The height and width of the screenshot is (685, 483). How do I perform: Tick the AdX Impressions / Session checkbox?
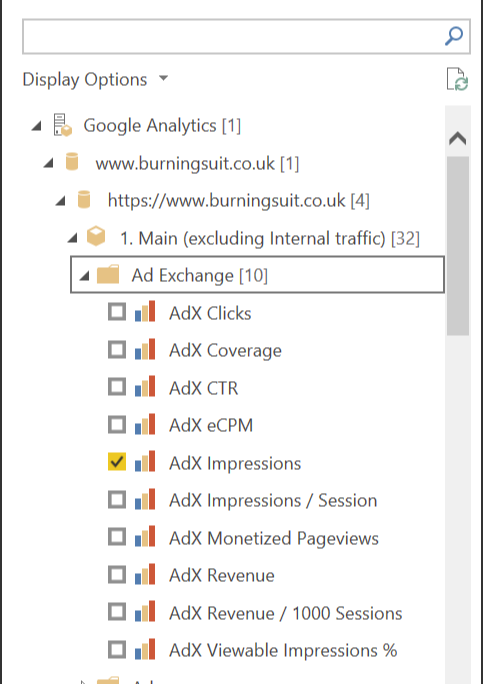117,500
